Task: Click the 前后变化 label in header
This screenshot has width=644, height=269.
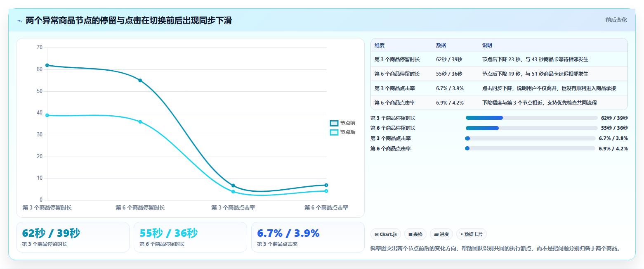Action: (x=616, y=20)
